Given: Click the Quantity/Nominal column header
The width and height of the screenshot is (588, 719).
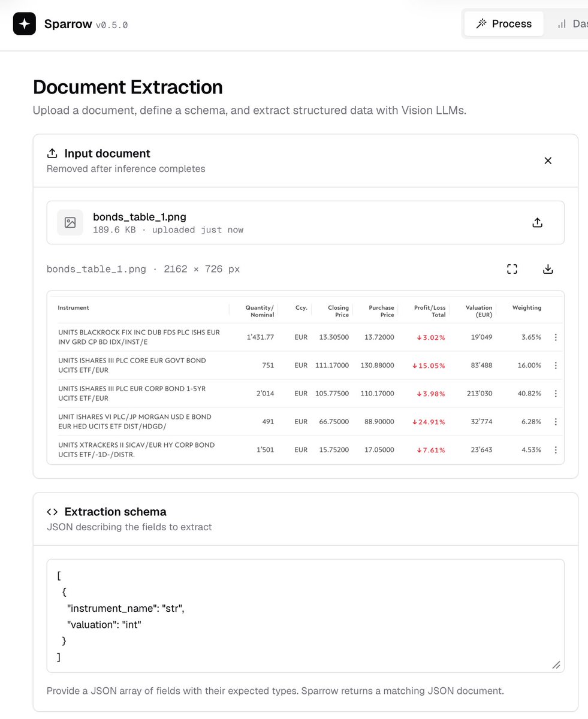Looking at the screenshot, I should click(260, 311).
